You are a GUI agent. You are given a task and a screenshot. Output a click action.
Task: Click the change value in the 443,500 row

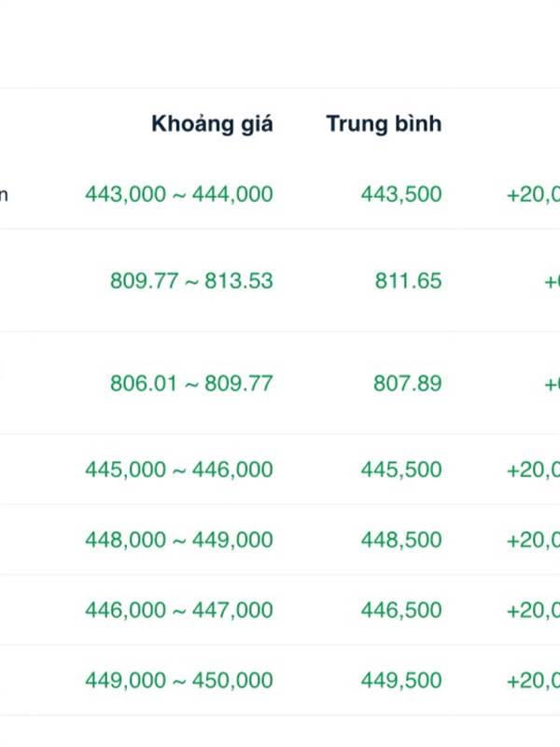coord(534,194)
